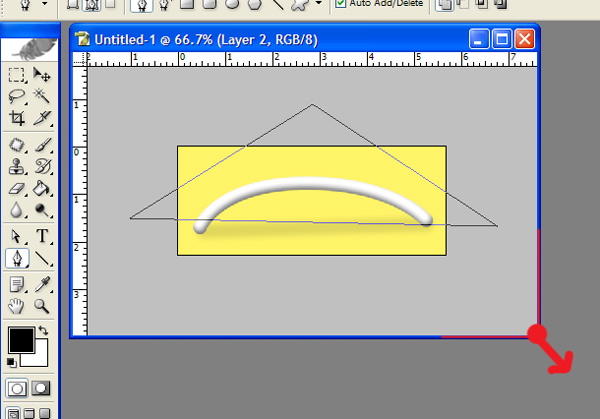Select the Paint Bucket tool
The width and height of the screenshot is (600, 419).
pyautogui.click(x=42, y=188)
